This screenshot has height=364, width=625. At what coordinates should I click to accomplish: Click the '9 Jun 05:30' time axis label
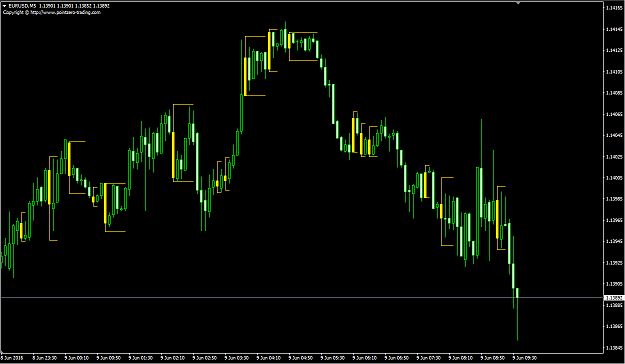[x=333, y=358]
